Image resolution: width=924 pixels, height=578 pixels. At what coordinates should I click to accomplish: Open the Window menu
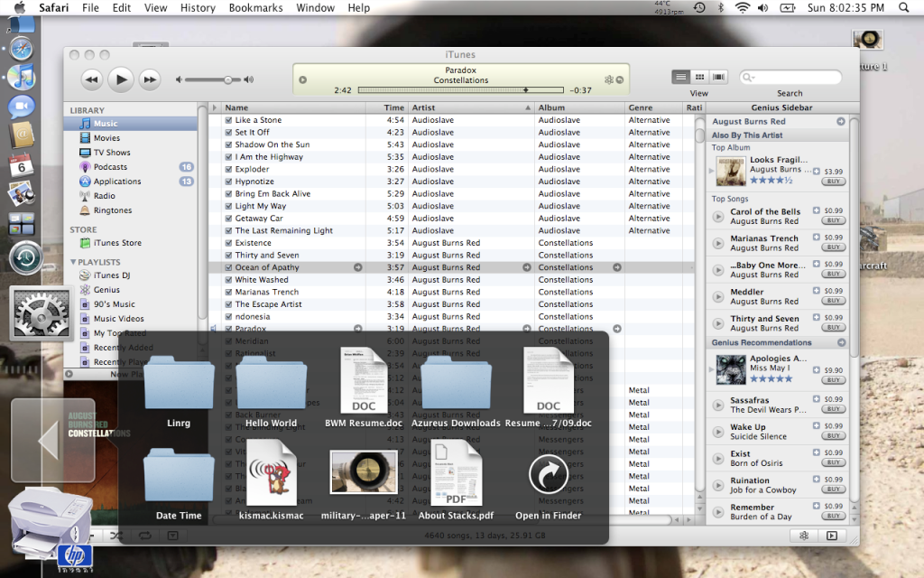click(315, 7)
